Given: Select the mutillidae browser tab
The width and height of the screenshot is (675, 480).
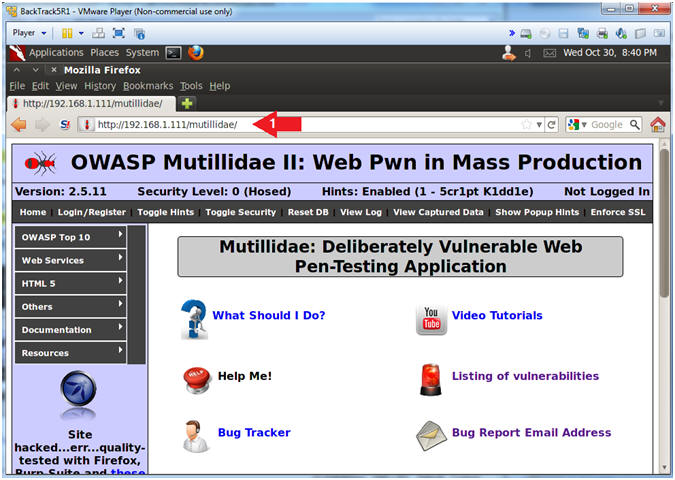Looking at the screenshot, I should (x=91, y=103).
